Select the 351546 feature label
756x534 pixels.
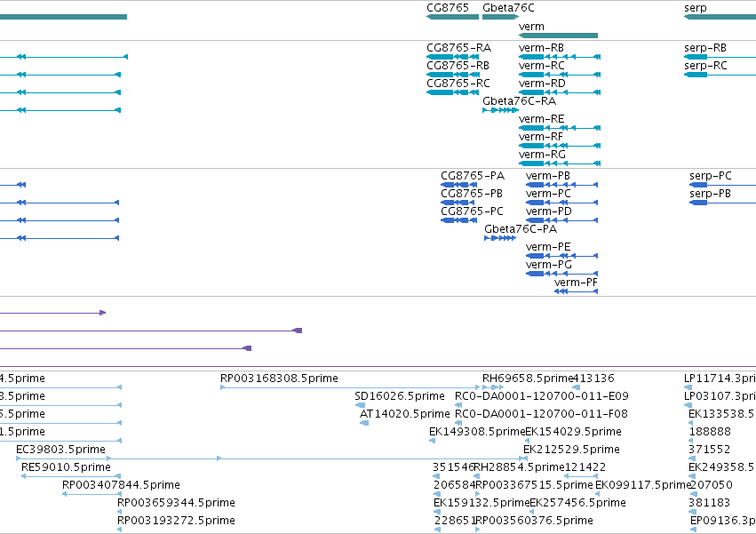453,467
